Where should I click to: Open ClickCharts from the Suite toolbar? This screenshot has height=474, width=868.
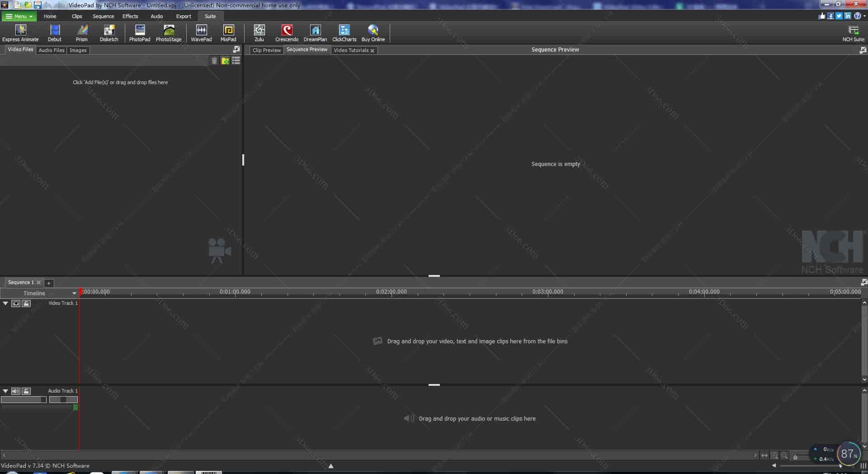pos(344,32)
